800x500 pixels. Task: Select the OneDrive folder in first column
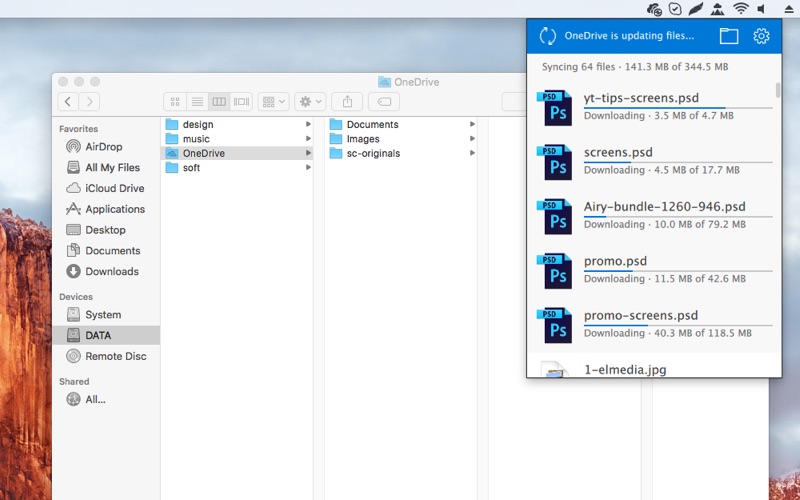[237, 153]
